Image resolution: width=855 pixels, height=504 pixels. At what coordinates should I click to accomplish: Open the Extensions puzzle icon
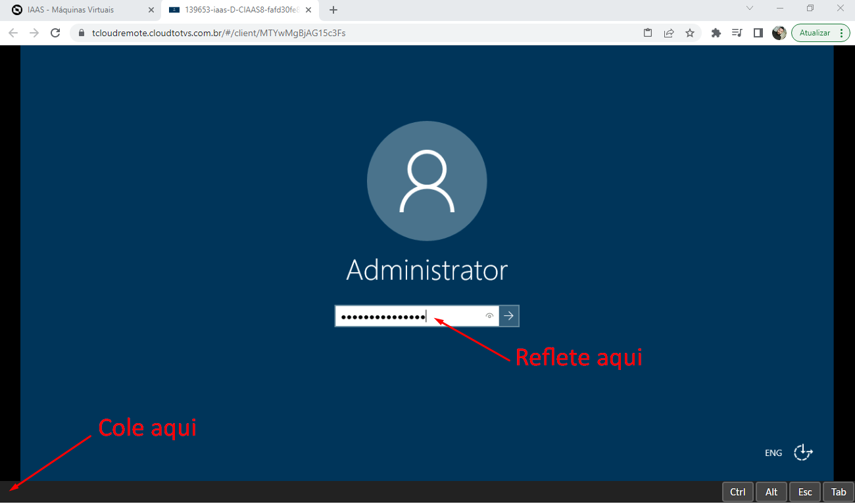point(716,33)
